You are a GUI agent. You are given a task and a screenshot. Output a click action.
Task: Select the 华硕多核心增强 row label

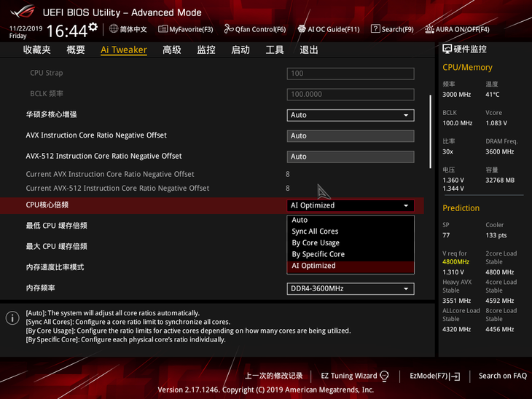pyautogui.click(x=51, y=114)
